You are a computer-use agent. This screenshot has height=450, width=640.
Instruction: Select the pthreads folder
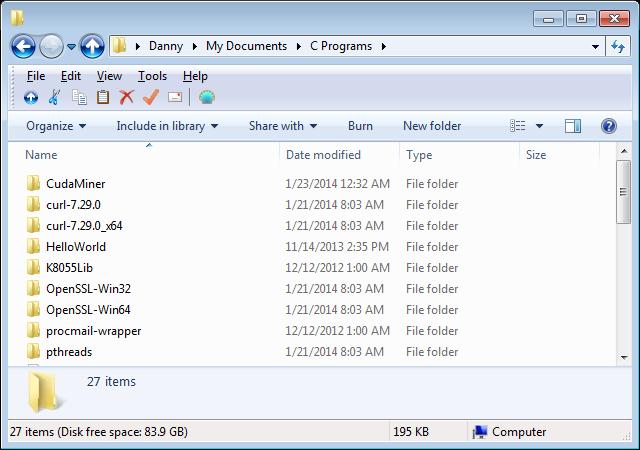click(x=69, y=352)
